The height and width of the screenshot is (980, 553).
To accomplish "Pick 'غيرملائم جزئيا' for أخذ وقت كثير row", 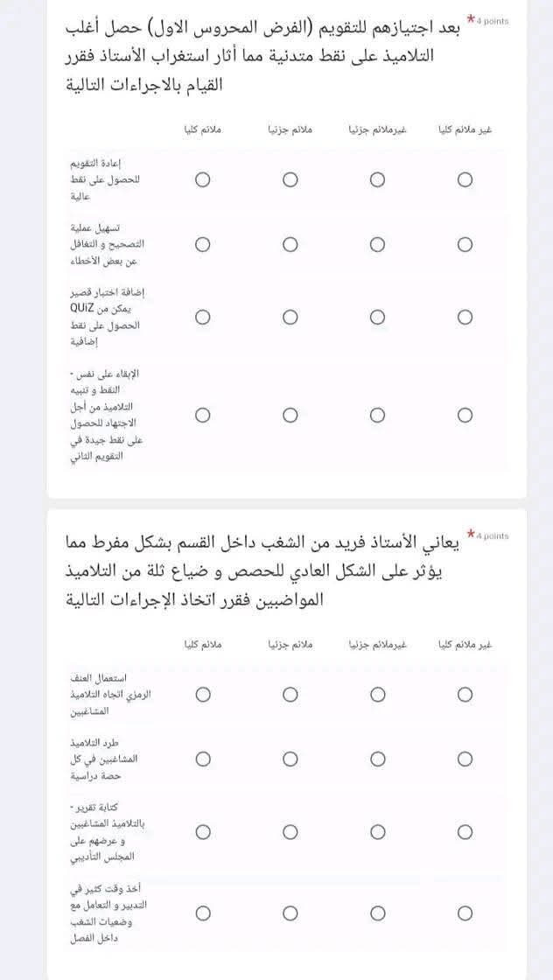I will point(378,913).
